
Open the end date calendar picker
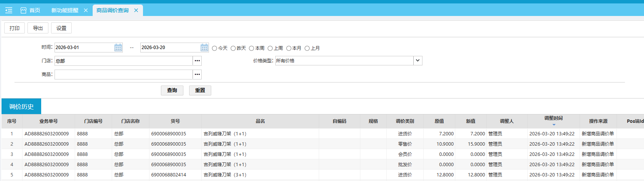coord(204,48)
